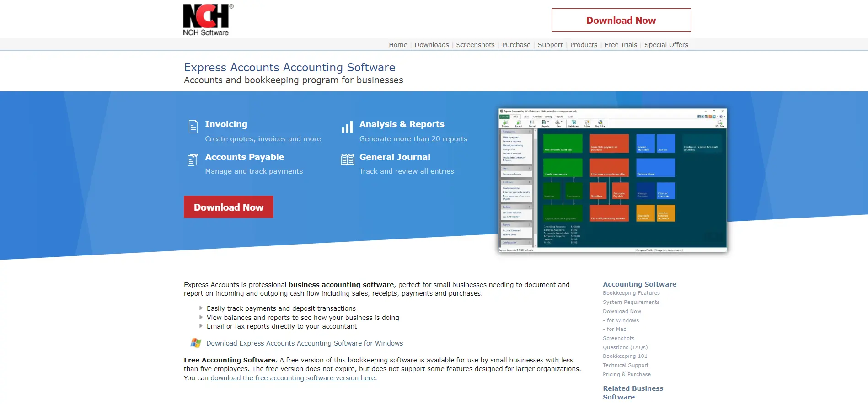The image size is (868, 404).
Task: Open the Express Accounts application screenshot
Action: [612, 180]
